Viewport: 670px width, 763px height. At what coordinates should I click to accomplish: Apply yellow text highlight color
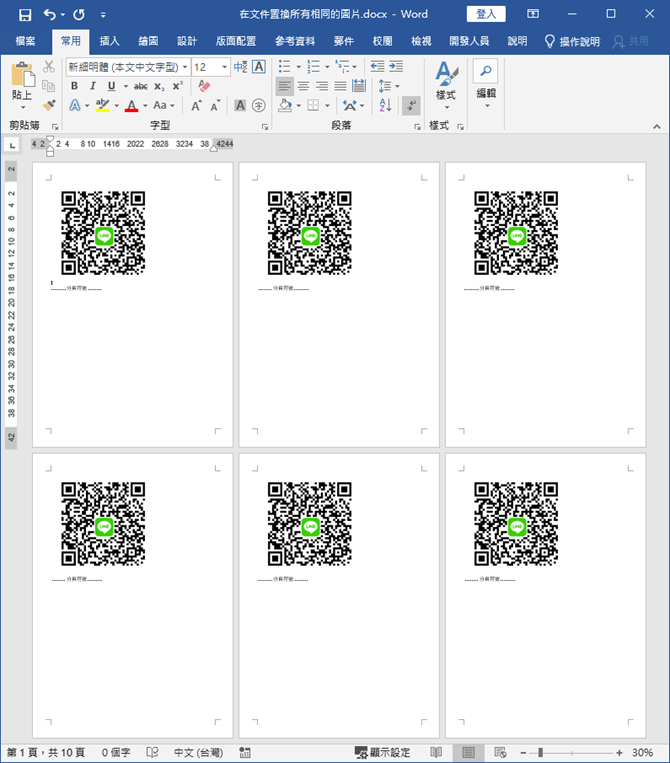[x=102, y=105]
